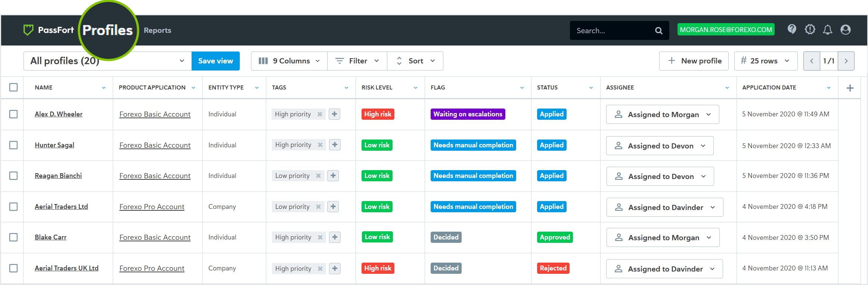The image size is (868, 285).
Task: Open the Hunter Sagal profile link
Action: [x=55, y=145]
